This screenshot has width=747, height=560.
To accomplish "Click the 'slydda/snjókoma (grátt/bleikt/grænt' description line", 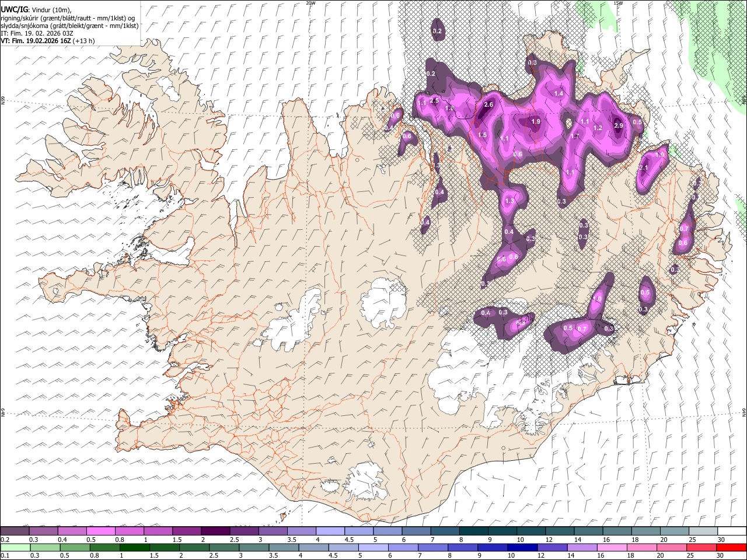I will tap(69, 26).
